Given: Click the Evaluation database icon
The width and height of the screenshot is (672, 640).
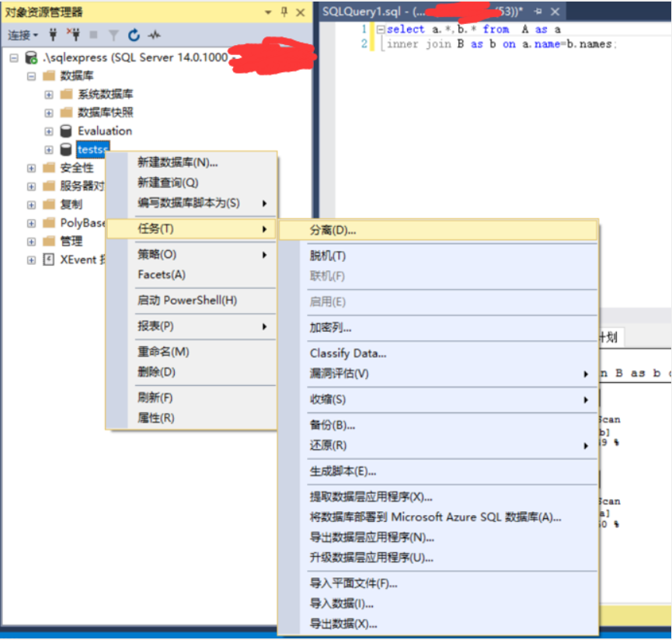Looking at the screenshot, I should pyautogui.click(x=66, y=130).
